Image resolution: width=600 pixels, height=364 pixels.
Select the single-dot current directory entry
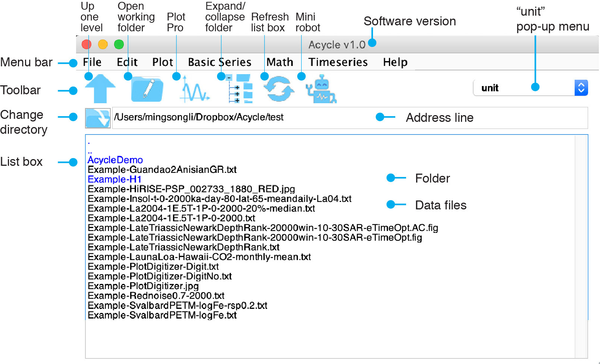click(89, 142)
